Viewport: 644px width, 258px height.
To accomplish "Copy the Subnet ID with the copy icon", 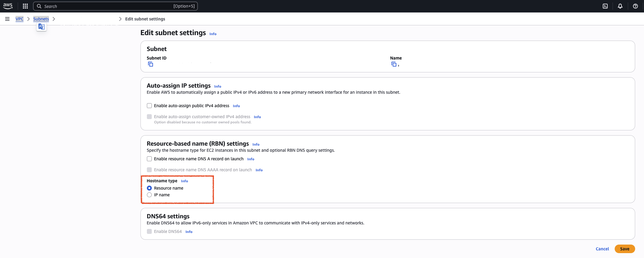I will click(x=150, y=64).
